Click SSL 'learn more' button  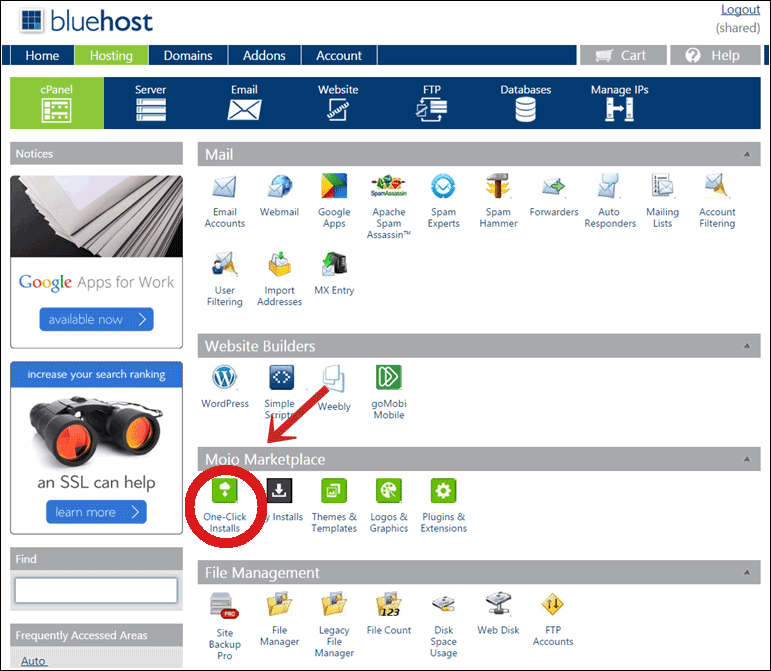tap(96, 512)
